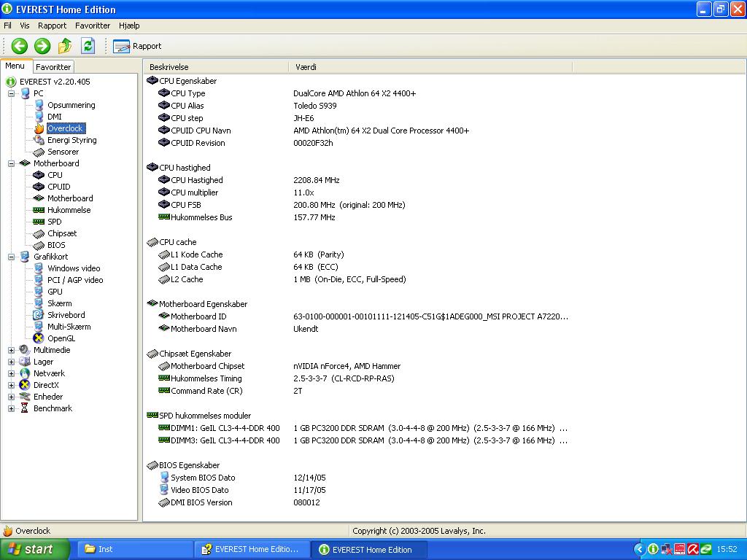Switch to the Favoritter tab
Image resolution: width=747 pixels, height=560 pixels.
53,67
